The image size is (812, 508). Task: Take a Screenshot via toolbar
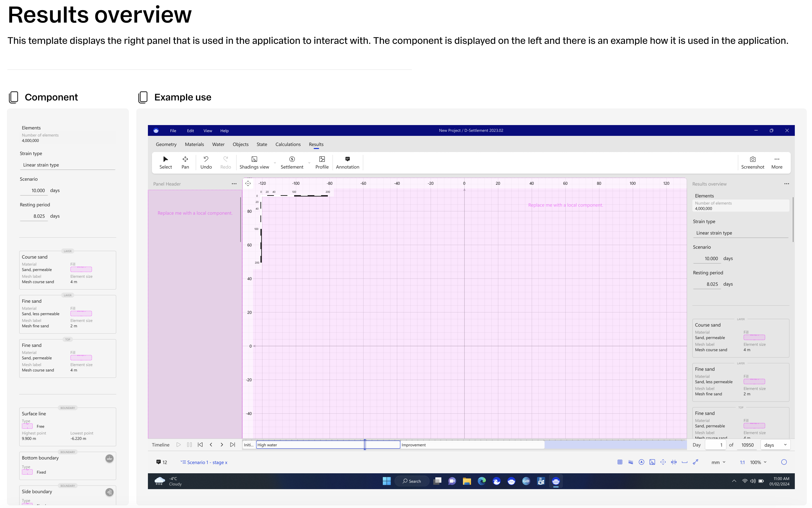pyautogui.click(x=752, y=162)
